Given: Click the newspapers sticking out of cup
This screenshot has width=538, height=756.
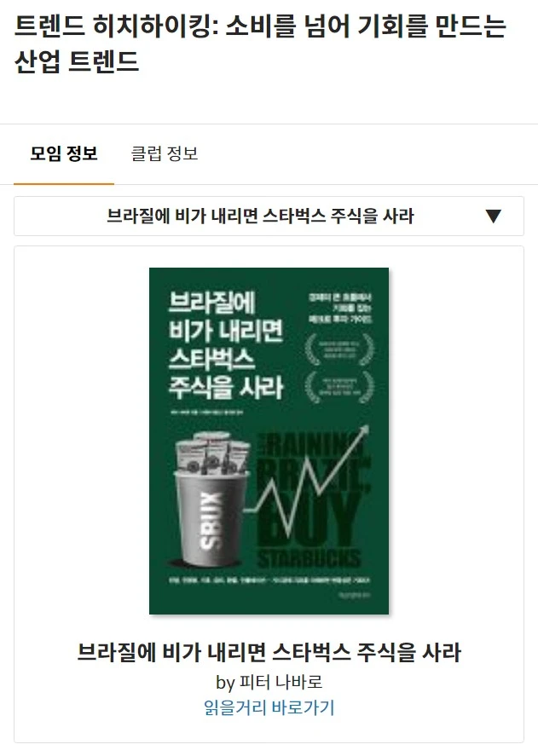Looking at the screenshot, I should click(212, 453).
